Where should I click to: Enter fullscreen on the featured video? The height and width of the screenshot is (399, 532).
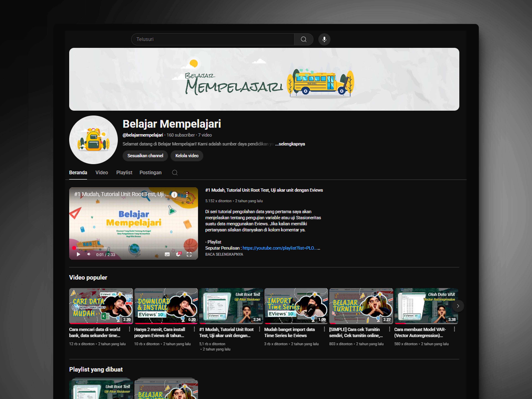189,254
